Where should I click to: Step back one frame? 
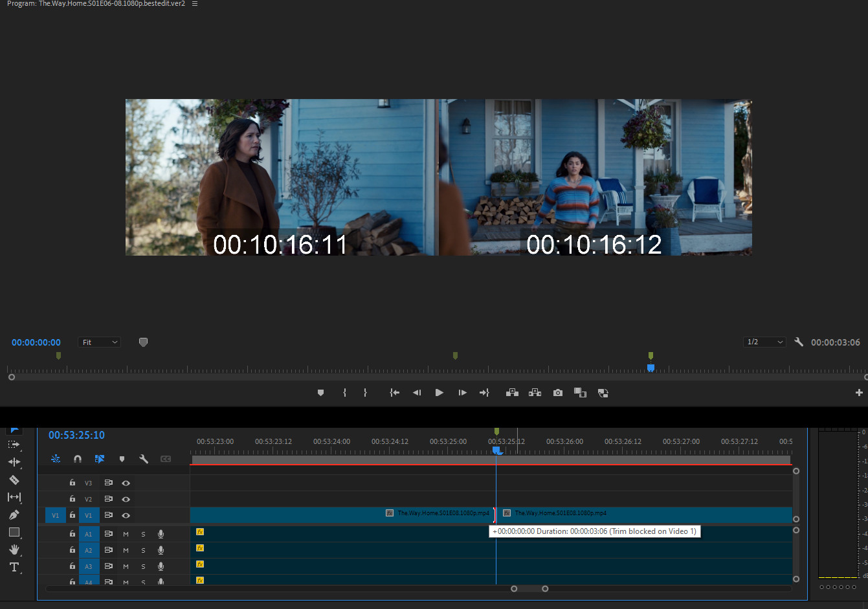coord(417,393)
